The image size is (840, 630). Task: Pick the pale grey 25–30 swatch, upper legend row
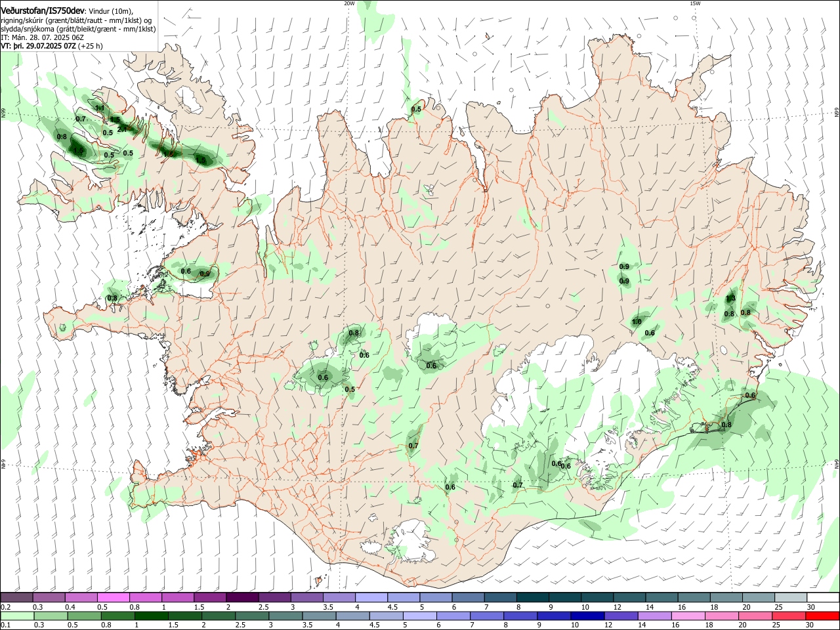tap(791, 598)
